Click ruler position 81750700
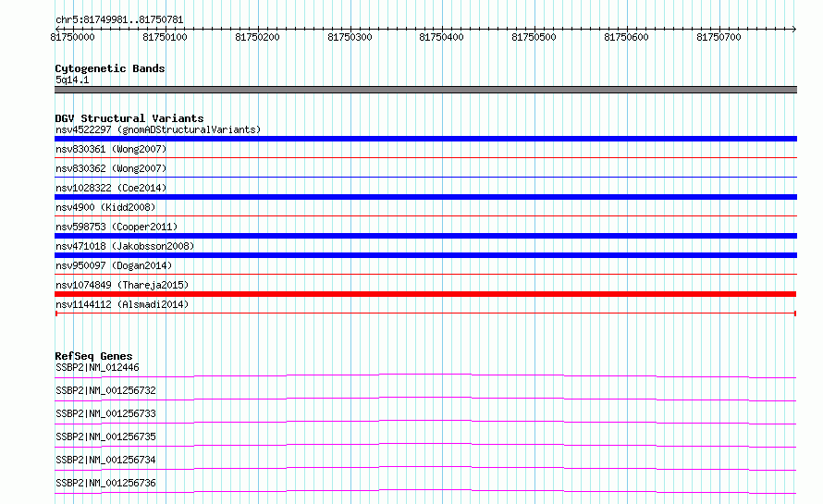 [719, 37]
